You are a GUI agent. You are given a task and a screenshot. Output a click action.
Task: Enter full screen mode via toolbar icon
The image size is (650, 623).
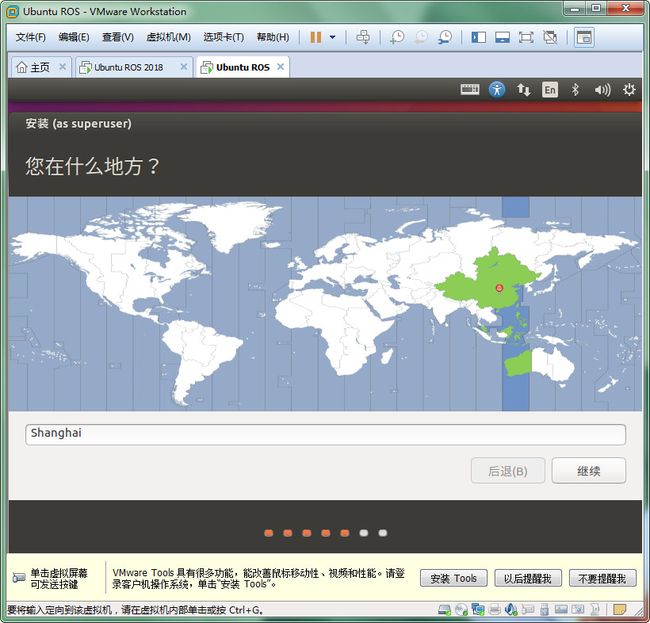pyautogui.click(x=526, y=37)
